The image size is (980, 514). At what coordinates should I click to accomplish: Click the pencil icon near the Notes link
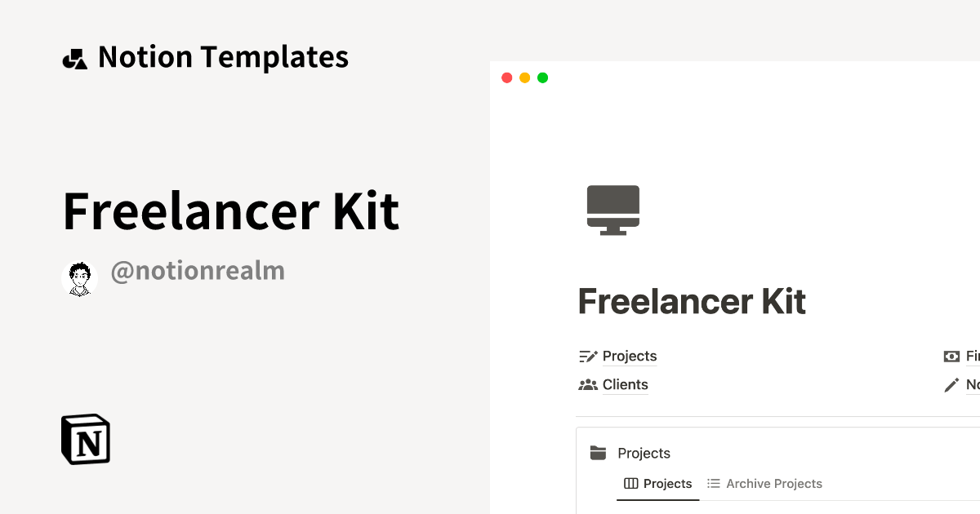pyautogui.click(x=951, y=384)
